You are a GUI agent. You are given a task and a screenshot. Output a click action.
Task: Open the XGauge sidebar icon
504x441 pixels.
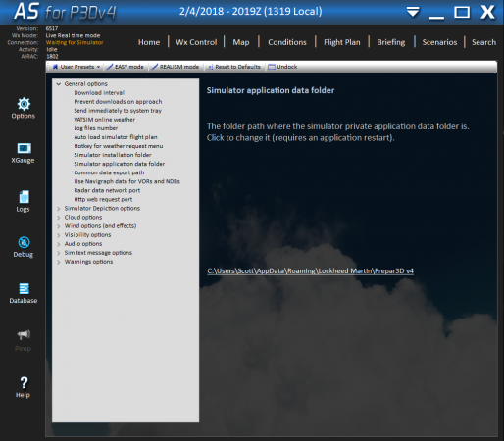tap(24, 148)
